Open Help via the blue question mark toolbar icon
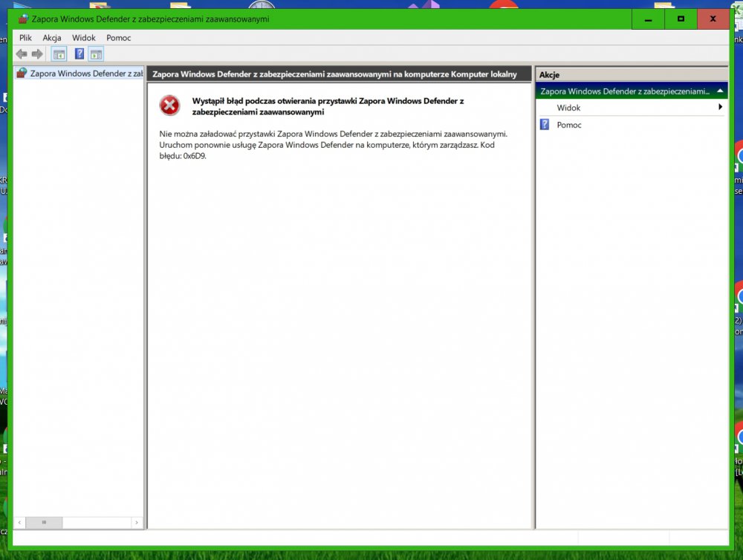The image size is (743, 560). tap(80, 54)
